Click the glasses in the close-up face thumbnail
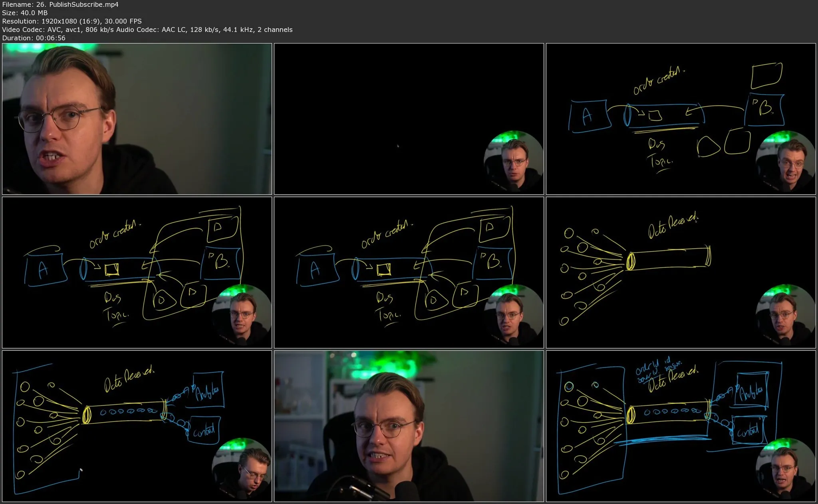Screen dimensions: 818x504 (60, 119)
